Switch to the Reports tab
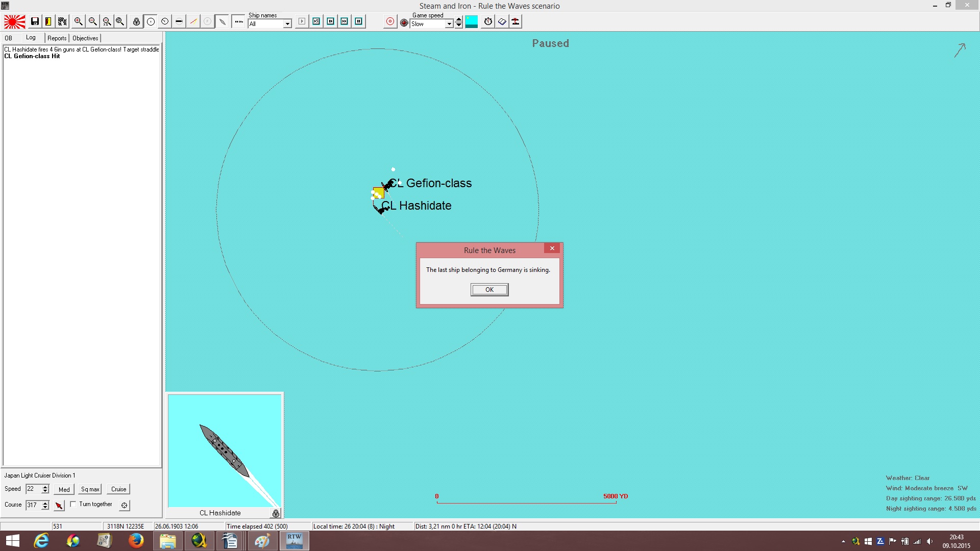Image resolution: width=980 pixels, height=551 pixels. tap(57, 38)
